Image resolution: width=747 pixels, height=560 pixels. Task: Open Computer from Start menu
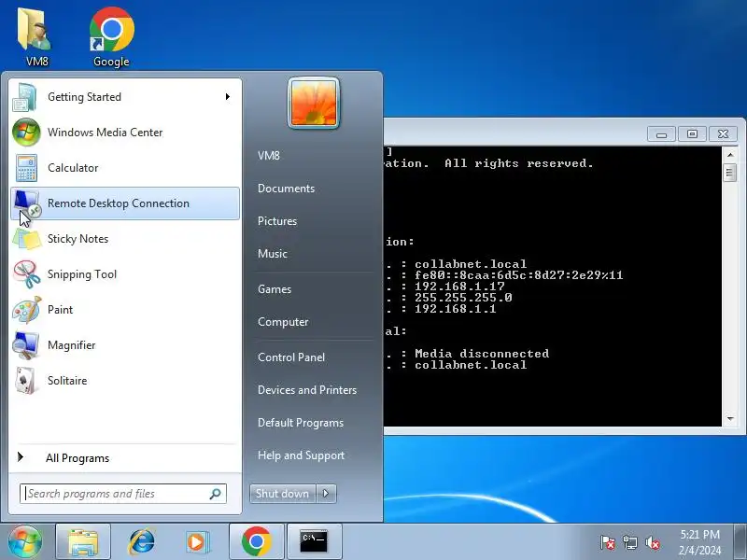(x=283, y=322)
